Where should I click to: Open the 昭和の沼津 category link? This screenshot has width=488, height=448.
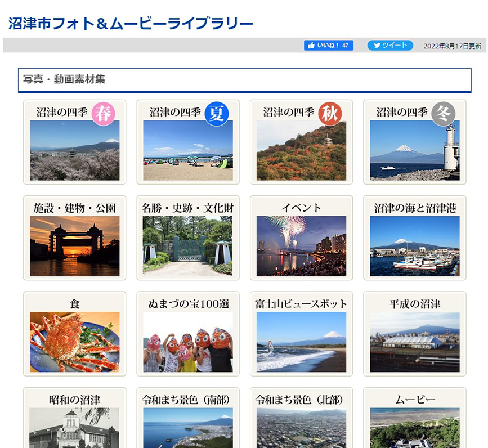(x=75, y=400)
